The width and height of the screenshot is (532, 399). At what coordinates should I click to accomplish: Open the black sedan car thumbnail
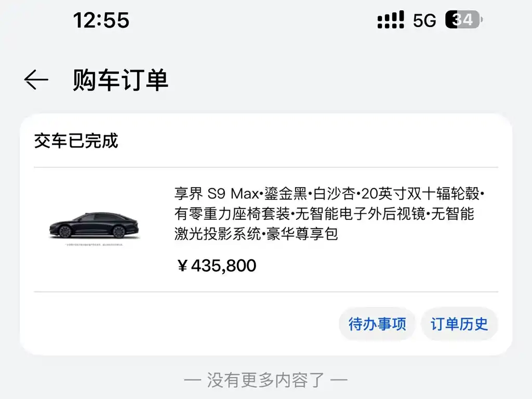[95, 225]
